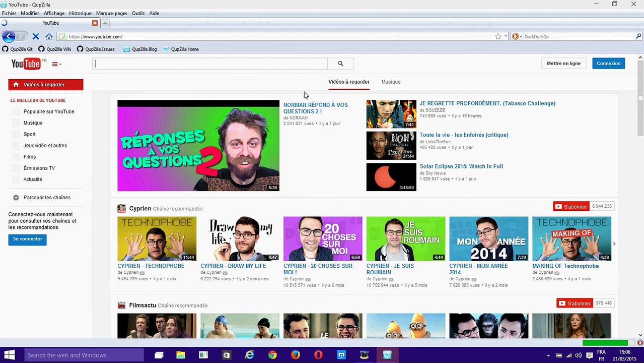Subscribe to Cyprien with S'abonner

pyautogui.click(x=571, y=206)
